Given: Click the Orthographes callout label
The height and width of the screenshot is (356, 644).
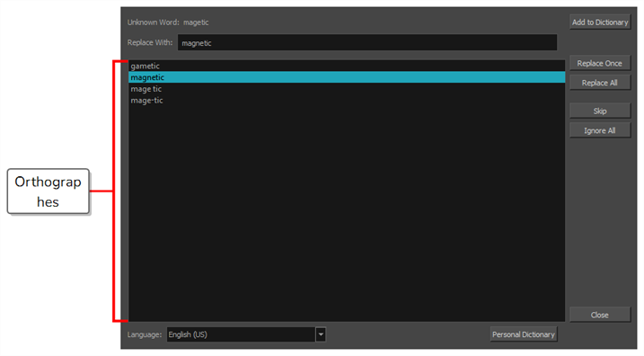Looking at the screenshot, I should (49, 191).
